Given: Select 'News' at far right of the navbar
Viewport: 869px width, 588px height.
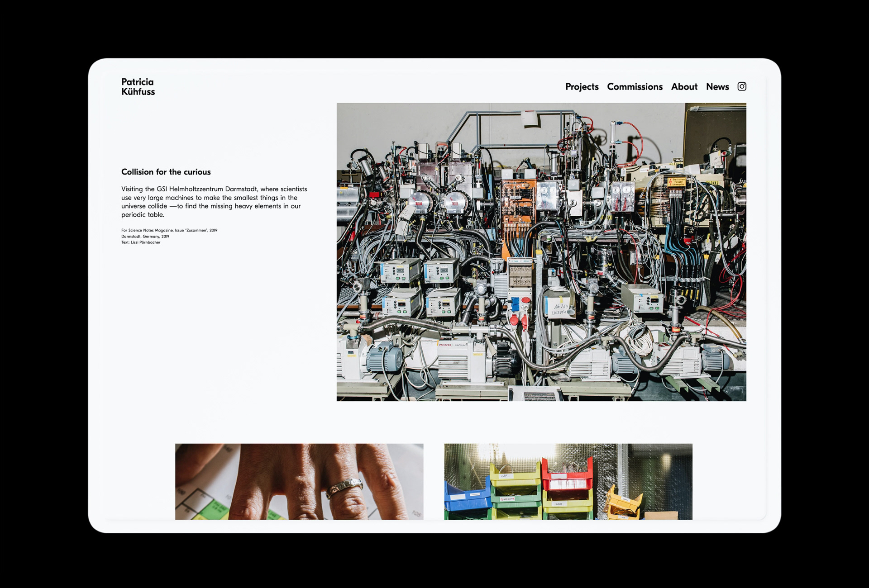Looking at the screenshot, I should point(717,86).
